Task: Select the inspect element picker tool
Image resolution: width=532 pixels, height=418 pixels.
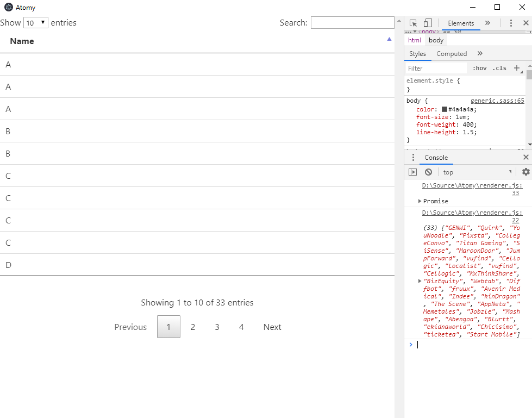Action: coord(414,23)
